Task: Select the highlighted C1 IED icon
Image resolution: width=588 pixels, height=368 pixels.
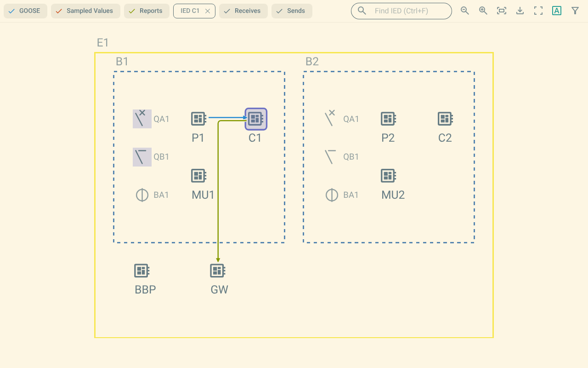Action: tap(256, 119)
